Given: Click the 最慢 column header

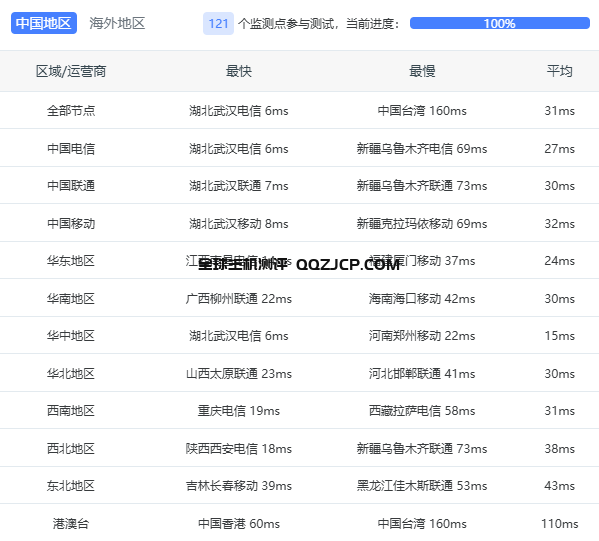Looking at the screenshot, I should click(x=422, y=71).
